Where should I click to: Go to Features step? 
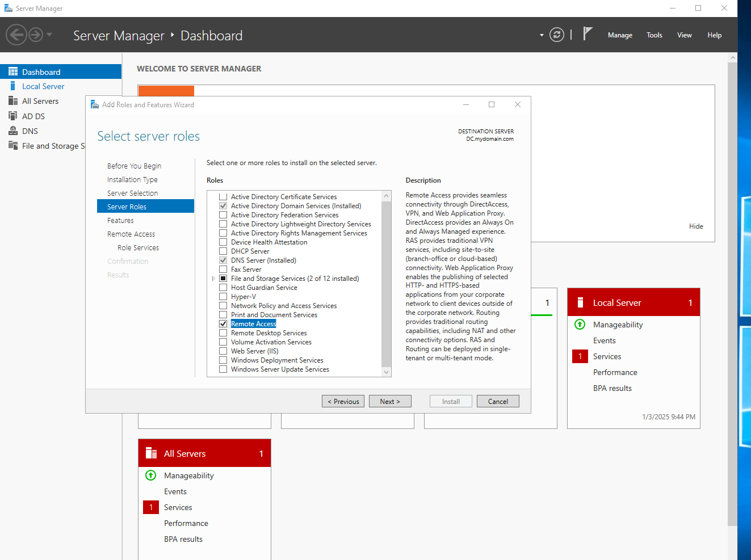tap(120, 220)
